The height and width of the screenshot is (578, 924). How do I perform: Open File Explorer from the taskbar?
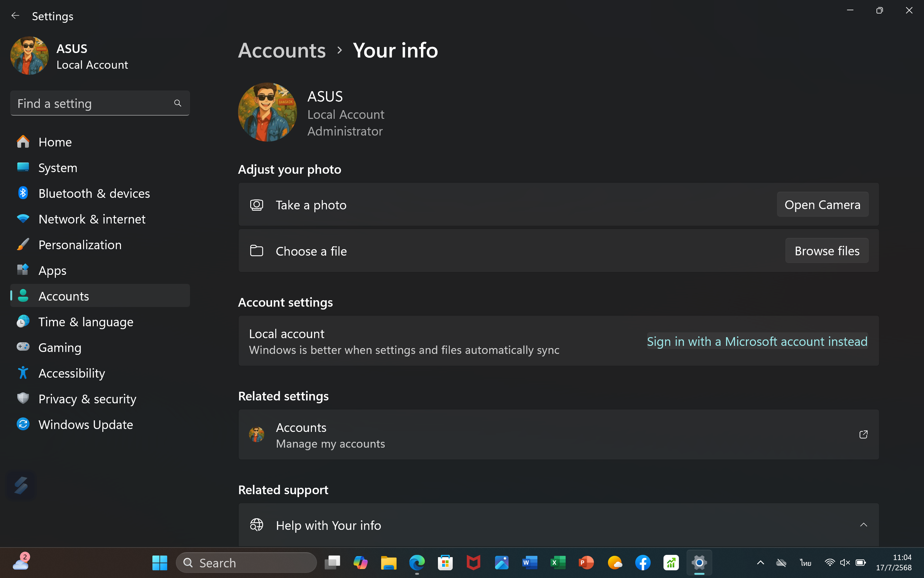[389, 563]
